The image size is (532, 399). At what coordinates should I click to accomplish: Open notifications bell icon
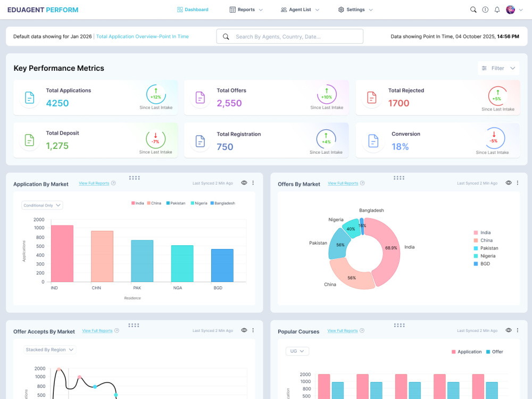click(497, 10)
